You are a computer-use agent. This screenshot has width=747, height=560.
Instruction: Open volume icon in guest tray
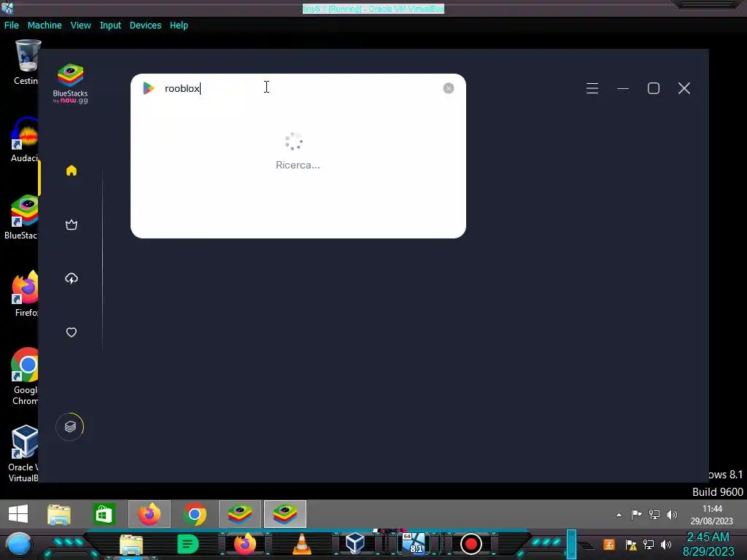672,514
